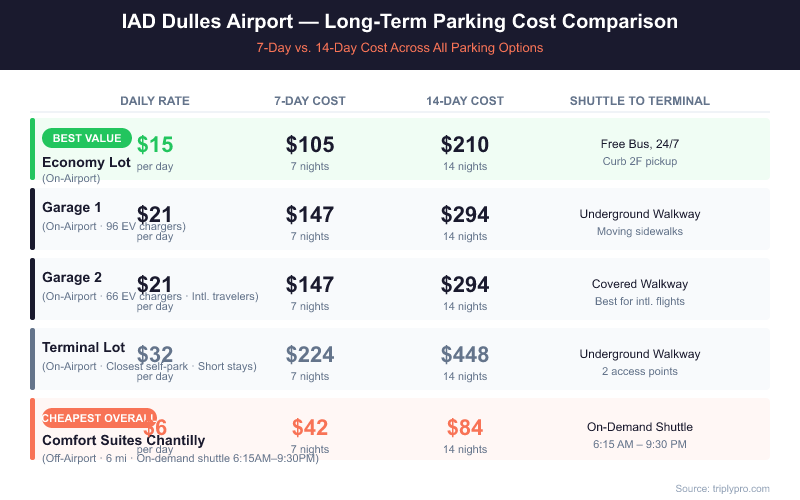Select the DAILY RATE column header

coord(155,101)
